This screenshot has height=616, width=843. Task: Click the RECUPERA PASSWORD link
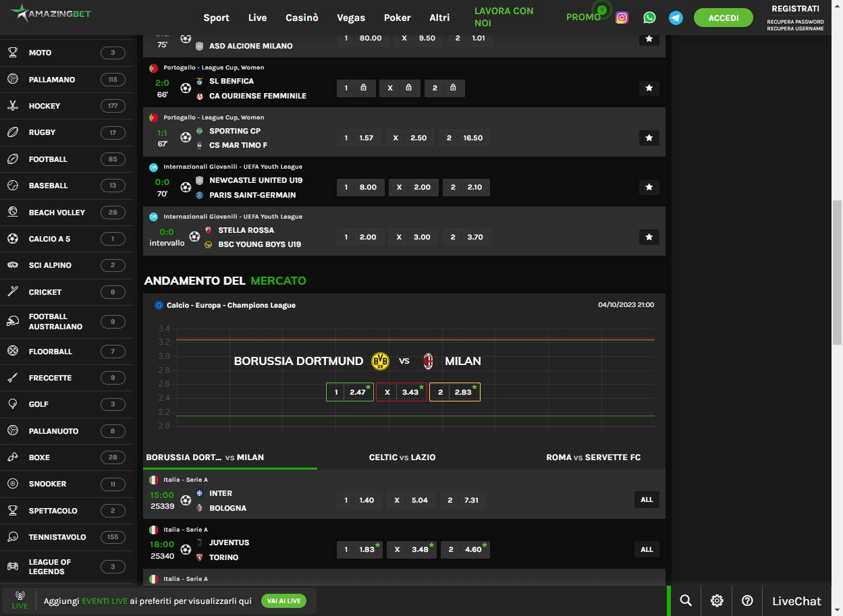pyautogui.click(x=795, y=22)
